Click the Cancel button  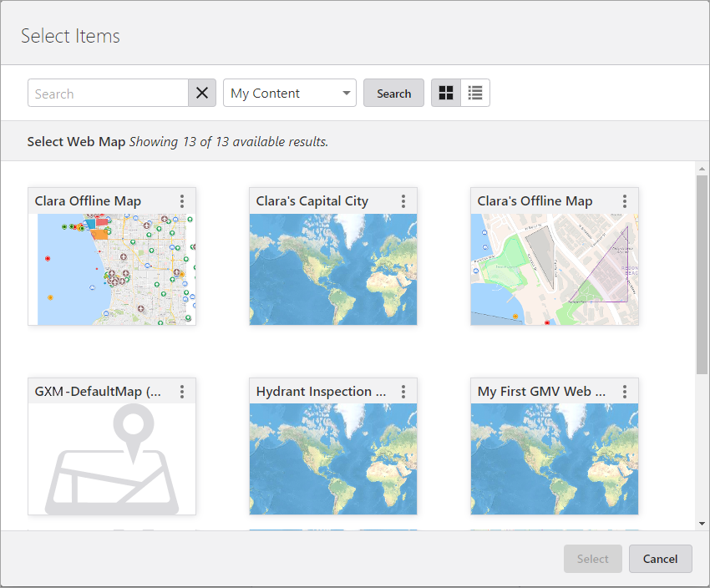(x=660, y=559)
